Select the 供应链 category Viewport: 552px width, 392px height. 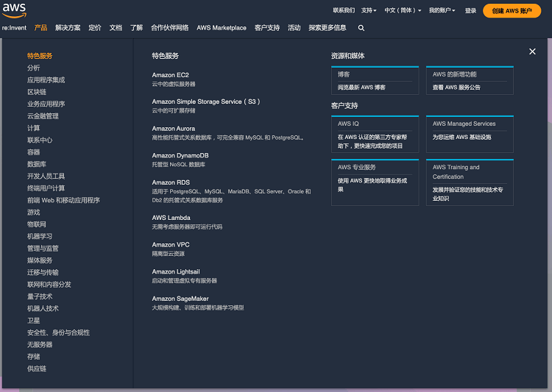37,368
